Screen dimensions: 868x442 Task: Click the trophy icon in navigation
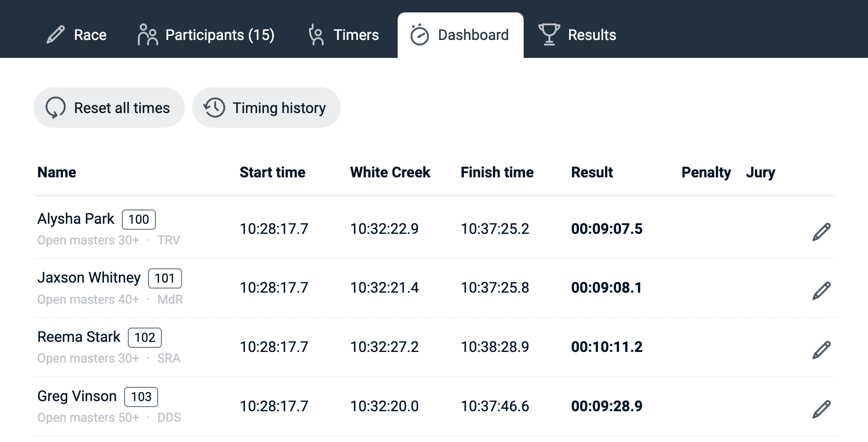click(549, 34)
